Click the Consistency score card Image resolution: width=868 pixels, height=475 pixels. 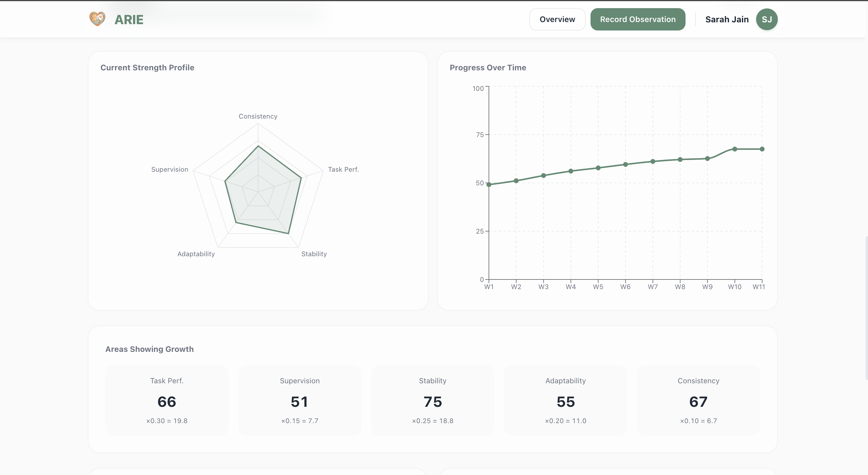[698, 400]
